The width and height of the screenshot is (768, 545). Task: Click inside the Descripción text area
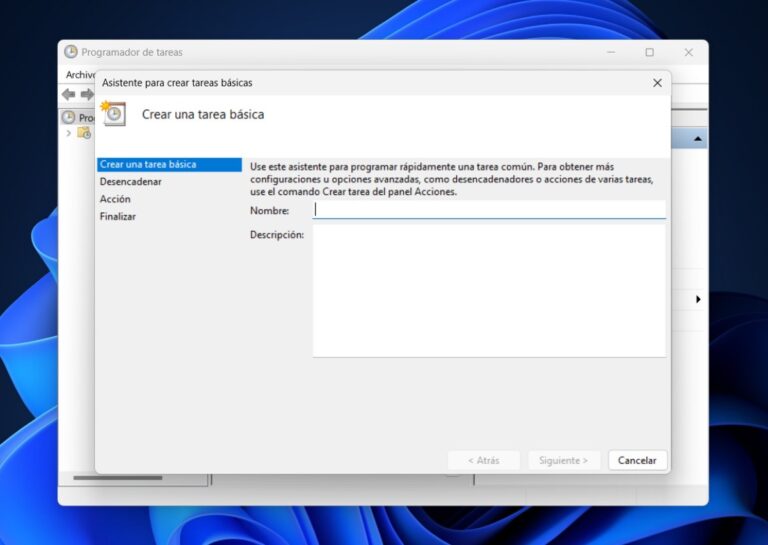pyautogui.click(x=488, y=290)
